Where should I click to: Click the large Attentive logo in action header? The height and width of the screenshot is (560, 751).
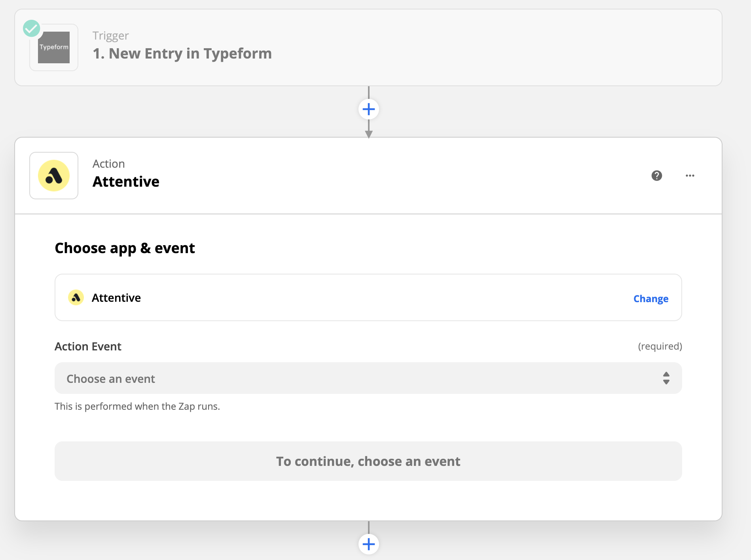[x=54, y=176]
